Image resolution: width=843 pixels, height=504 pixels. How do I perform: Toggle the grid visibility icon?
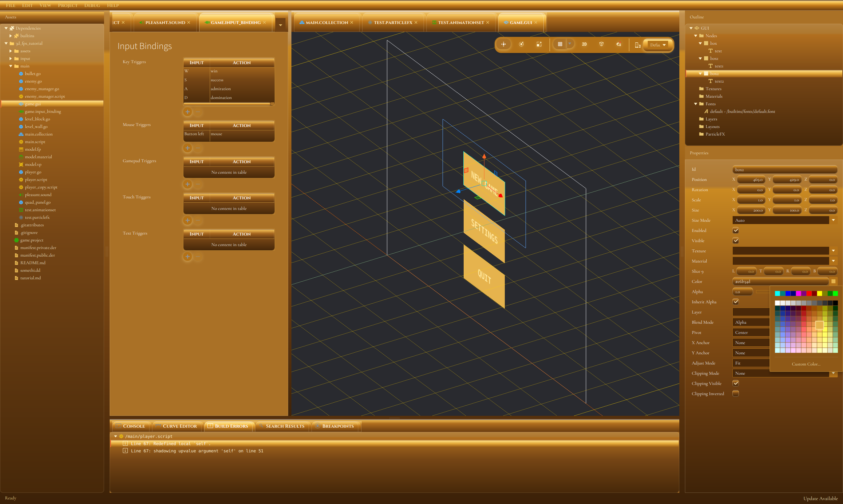[x=560, y=44]
